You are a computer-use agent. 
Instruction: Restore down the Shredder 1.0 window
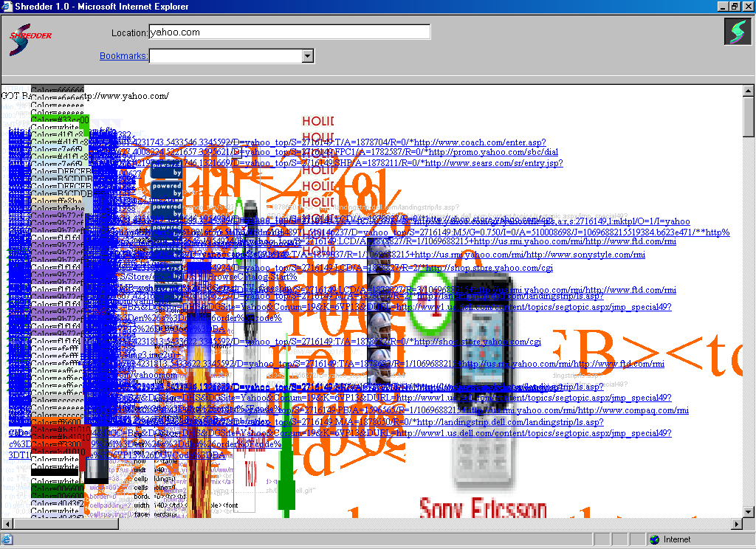pyautogui.click(x=735, y=6)
